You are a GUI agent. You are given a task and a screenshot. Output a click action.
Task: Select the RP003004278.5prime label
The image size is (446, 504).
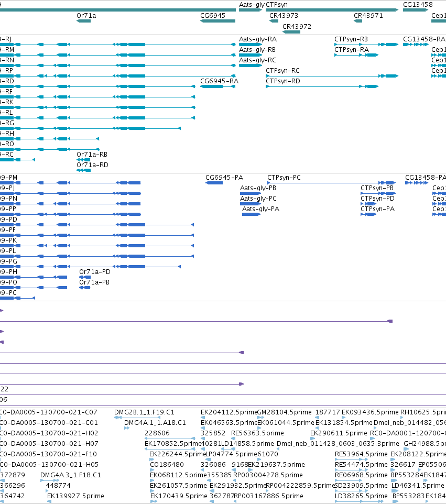[268, 475]
